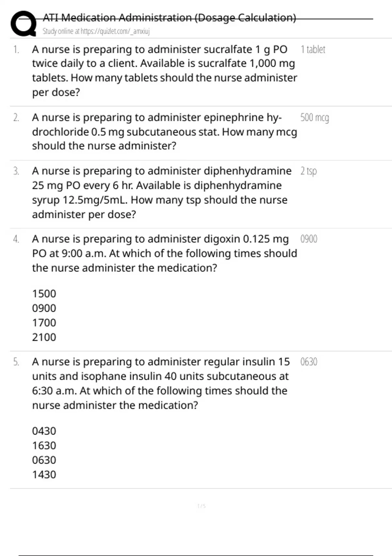Select the 1630 time option
This screenshot has width=392, height=556.
(x=44, y=445)
